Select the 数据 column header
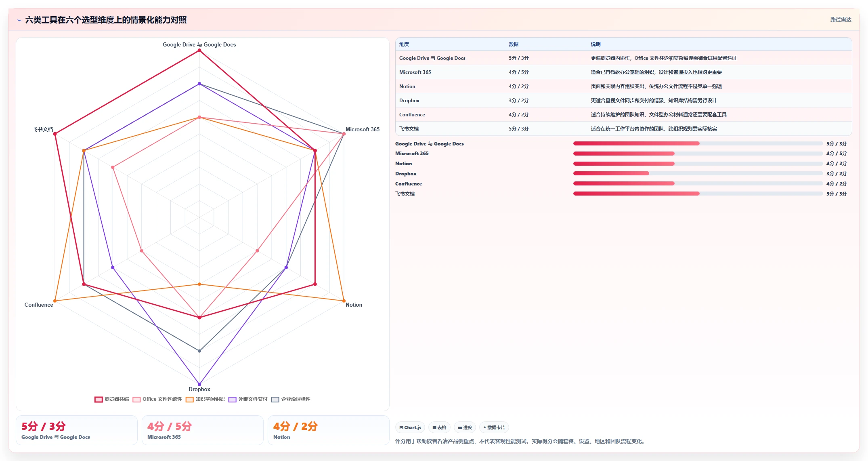 coord(514,44)
